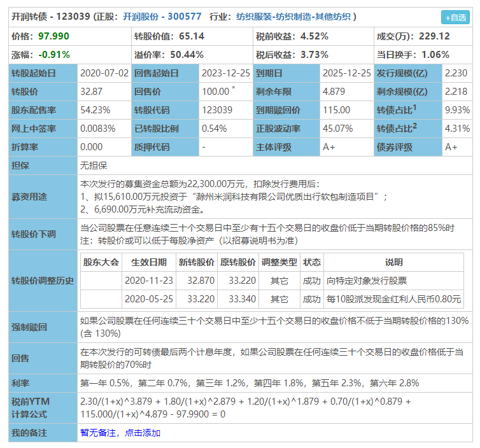
Task: Select the 税前收益 value 4.52%
Action: 314,36
